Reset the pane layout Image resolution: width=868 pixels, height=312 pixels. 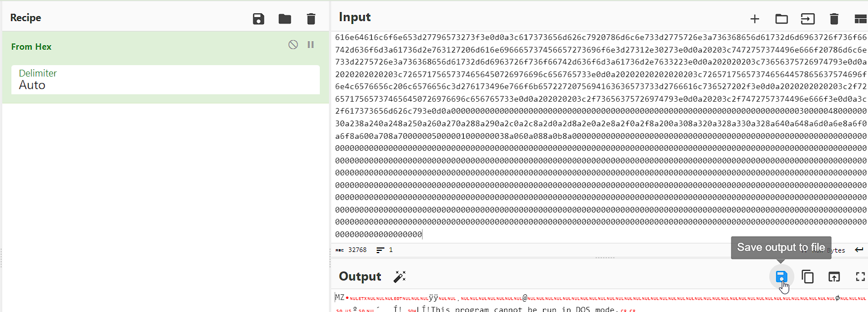(x=860, y=19)
